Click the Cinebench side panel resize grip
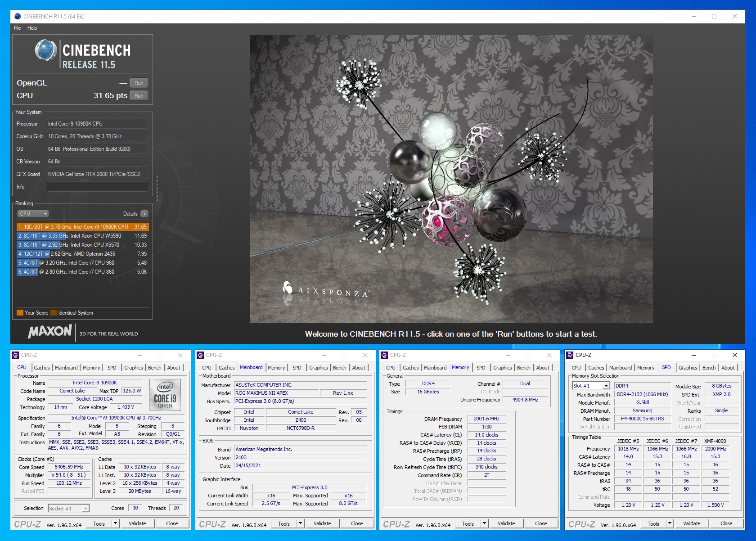 (157, 187)
